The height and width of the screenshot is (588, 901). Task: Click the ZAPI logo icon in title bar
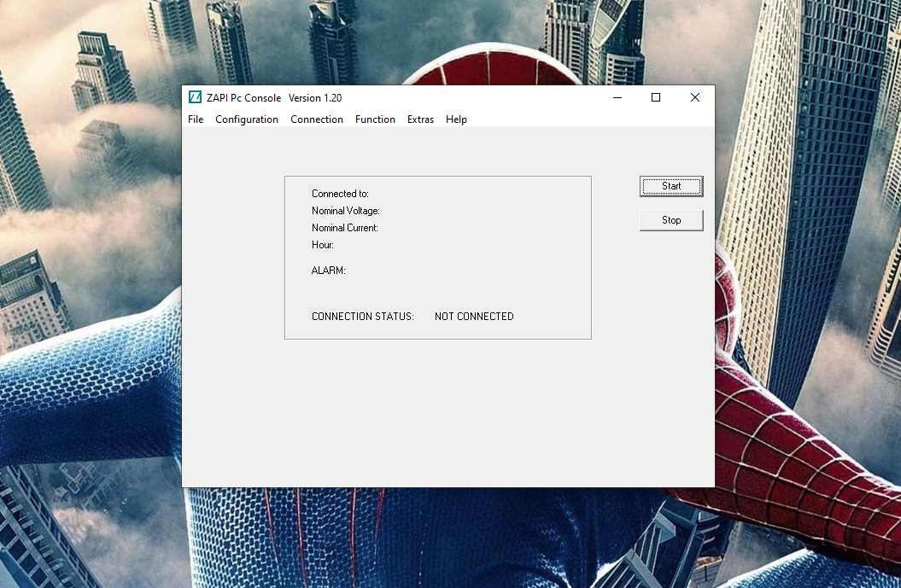[x=195, y=97]
